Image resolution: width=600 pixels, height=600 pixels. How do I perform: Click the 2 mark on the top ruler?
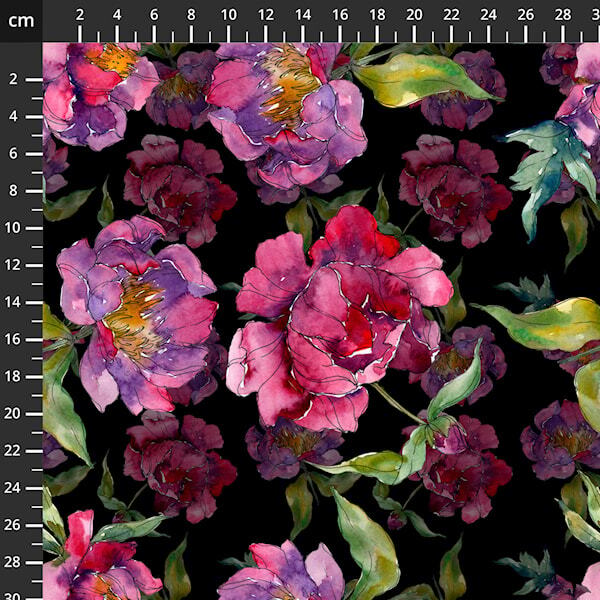pyautogui.click(x=80, y=14)
